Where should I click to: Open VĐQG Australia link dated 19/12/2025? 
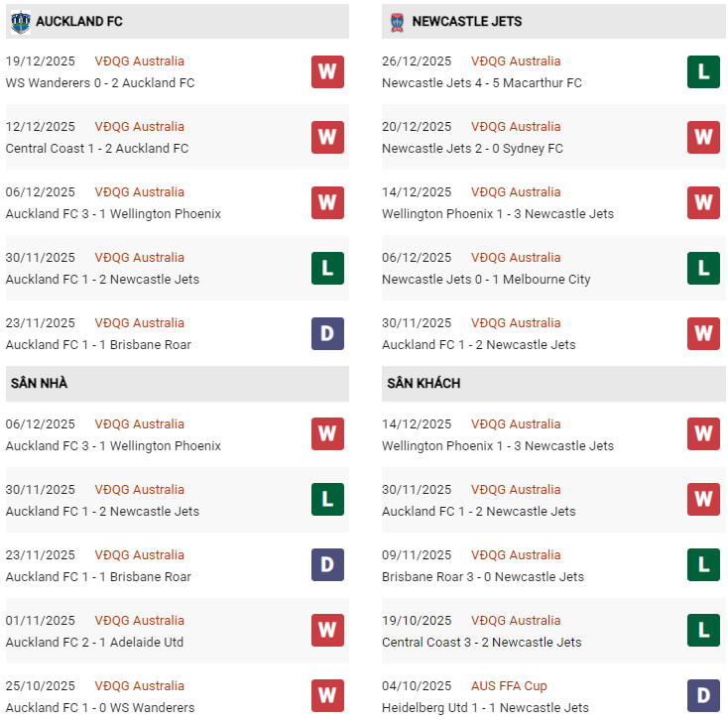point(139,61)
